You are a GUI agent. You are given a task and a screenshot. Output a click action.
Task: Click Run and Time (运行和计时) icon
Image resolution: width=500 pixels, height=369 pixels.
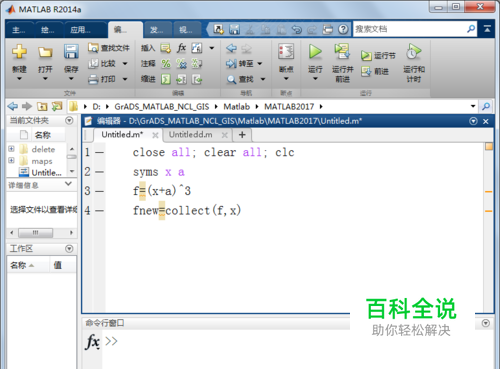[414, 51]
